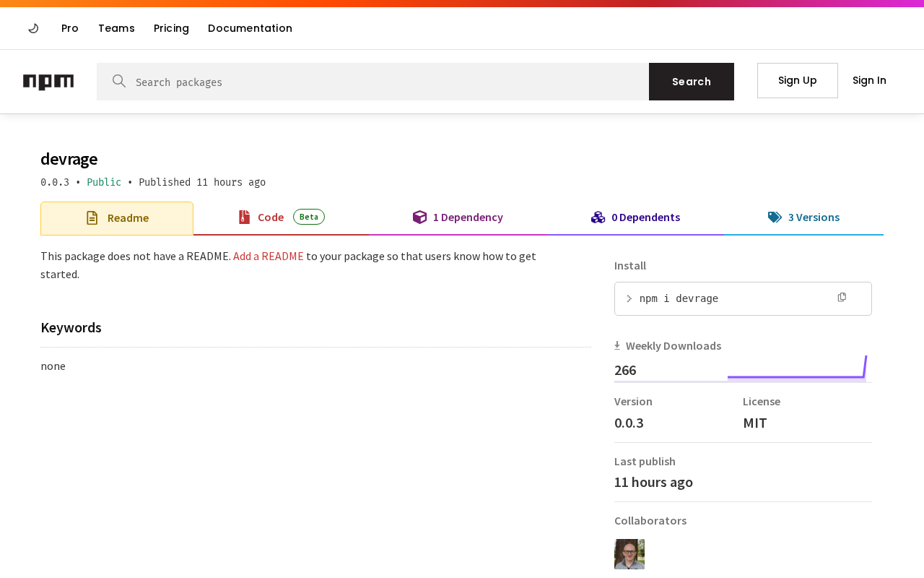Click the magnifier icon in search box
The height and width of the screenshot is (578, 924).
(119, 81)
